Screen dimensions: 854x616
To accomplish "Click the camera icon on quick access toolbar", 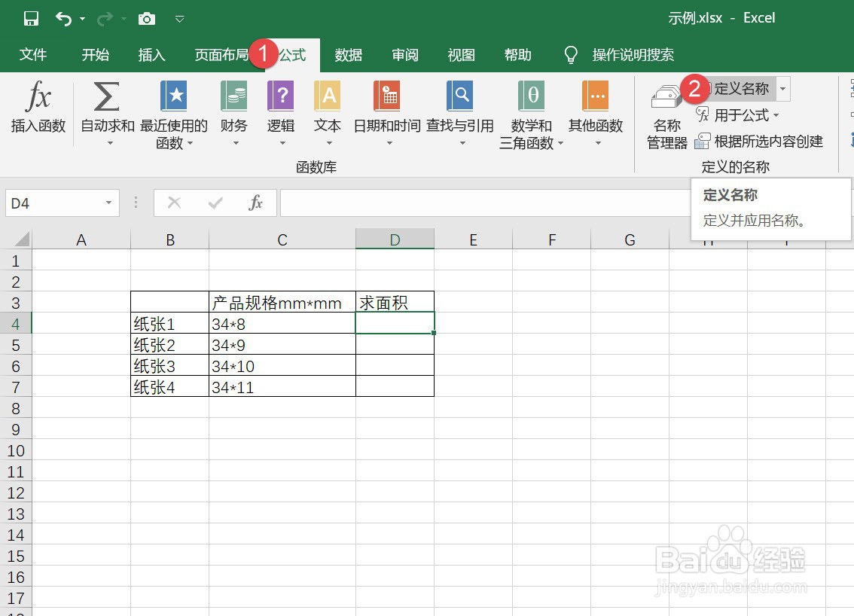I will click(x=146, y=18).
